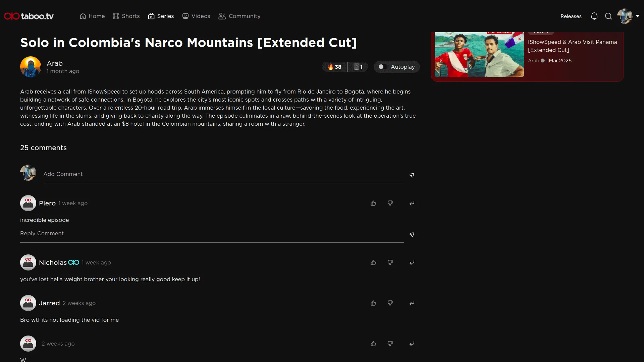Open the Series navigation tab
Viewport: 644px width, 362px height.
(x=161, y=16)
